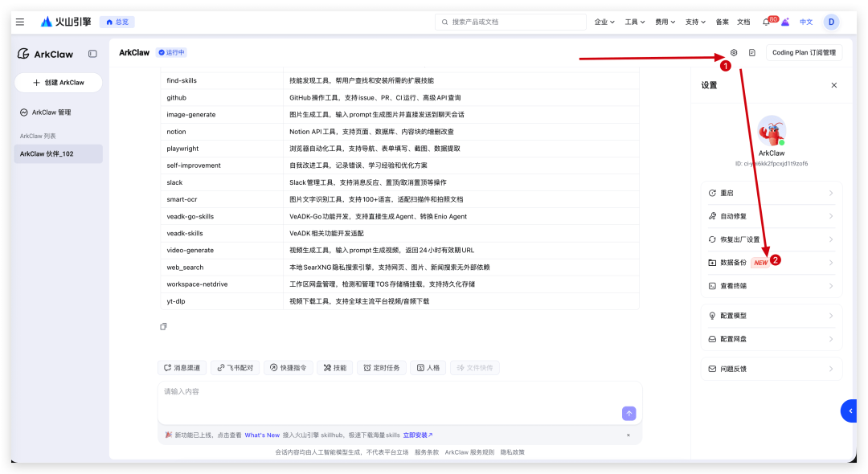Close the settings panel

click(833, 85)
